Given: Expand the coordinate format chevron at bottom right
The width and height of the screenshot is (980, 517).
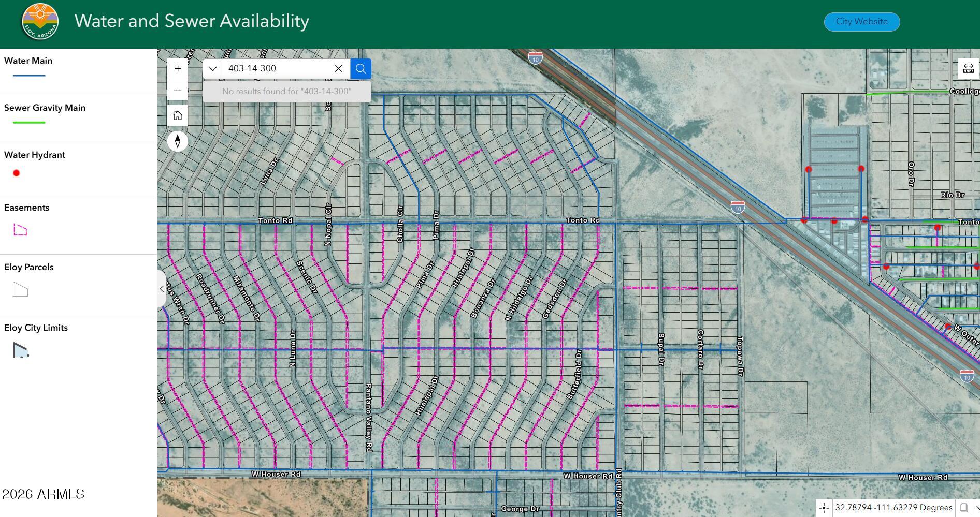Looking at the screenshot, I should 976,508.
